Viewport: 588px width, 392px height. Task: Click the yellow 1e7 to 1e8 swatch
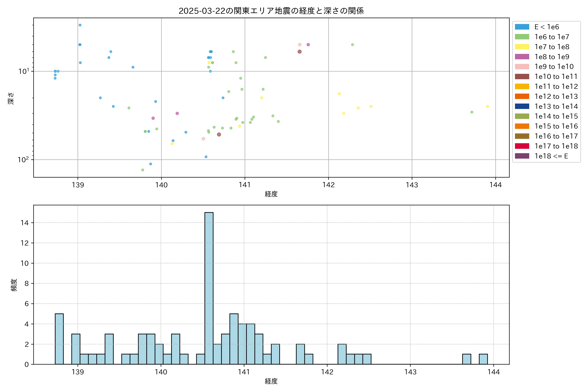point(522,47)
